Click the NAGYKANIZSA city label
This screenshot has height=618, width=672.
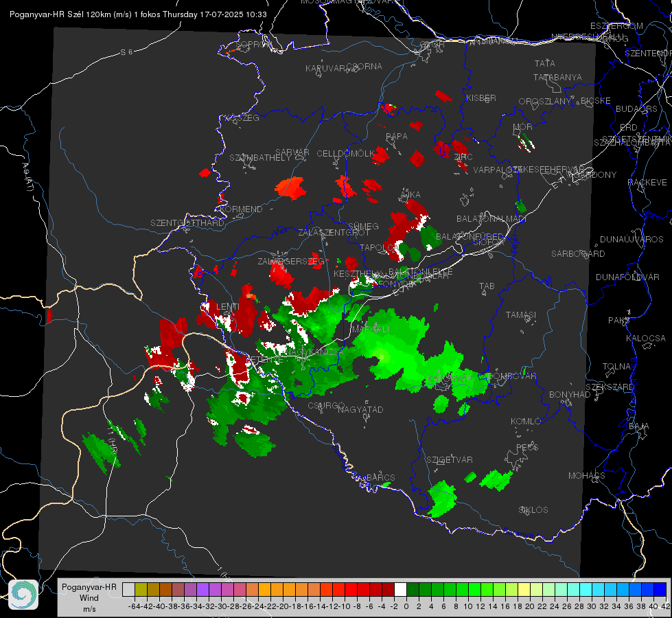(314, 352)
